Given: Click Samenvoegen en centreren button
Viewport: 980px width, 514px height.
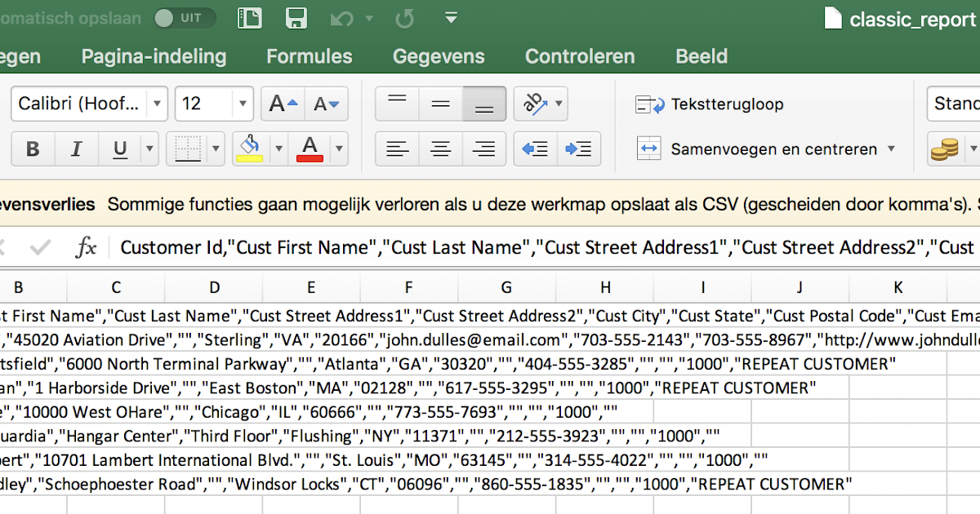Looking at the screenshot, I should [757, 149].
